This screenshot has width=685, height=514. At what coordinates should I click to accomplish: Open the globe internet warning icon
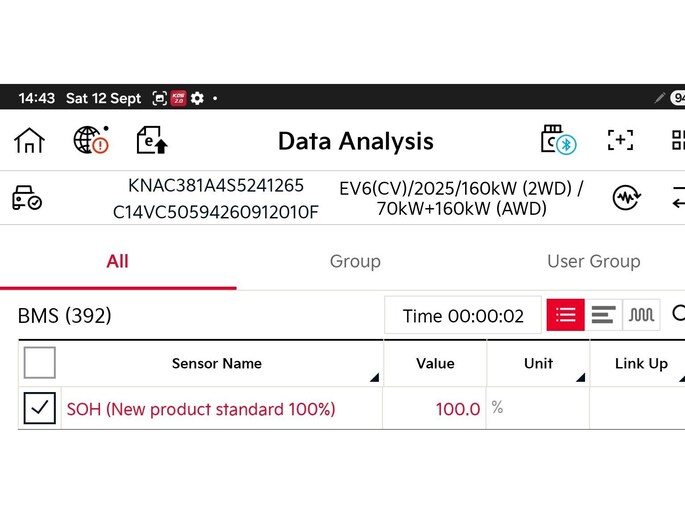pos(91,140)
